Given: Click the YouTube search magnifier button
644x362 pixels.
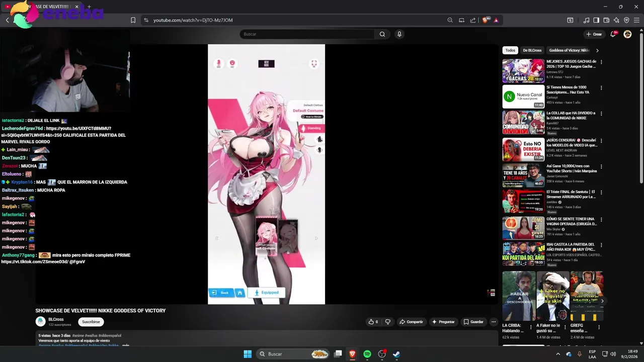Looking at the screenshot, I should click(382, 34).
